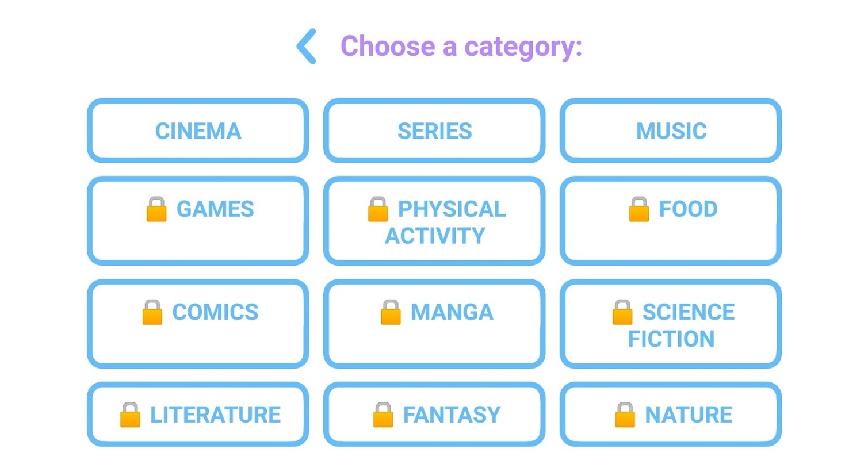Choose the Food category label
This screenshot has height=460, width=868.
click(x=688, y=209)
